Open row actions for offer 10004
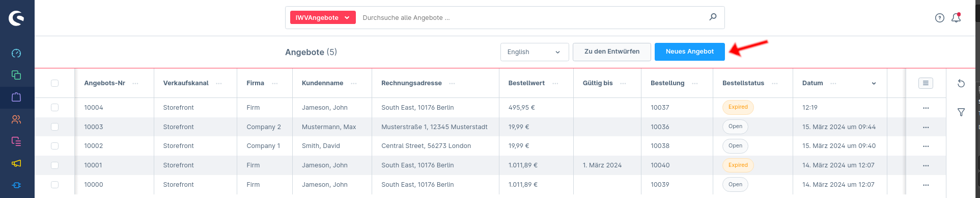Image resolution: width=980 pixels, height=198 pixels. pyautogui.click(x=926, y=108)
